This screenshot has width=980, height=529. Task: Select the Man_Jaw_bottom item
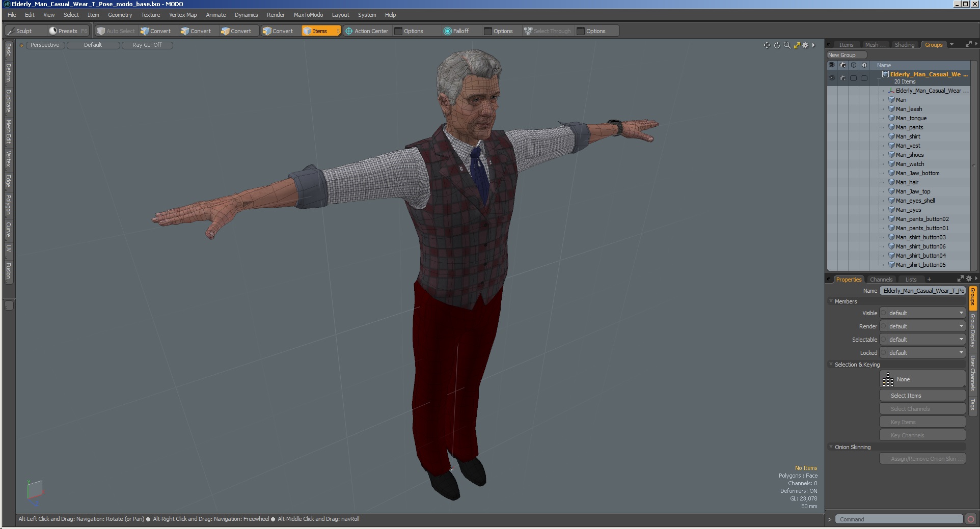click(917, 173)
